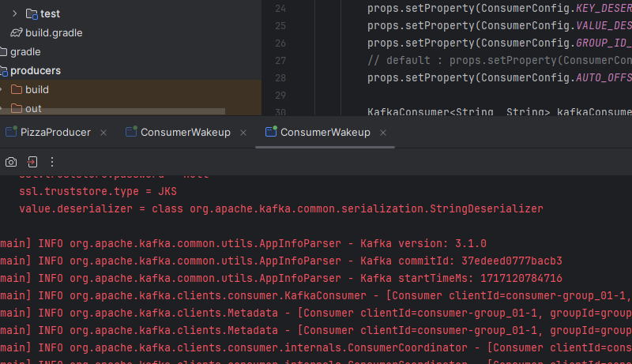Close the first ConsumerWakeup tab

(243, 133)
